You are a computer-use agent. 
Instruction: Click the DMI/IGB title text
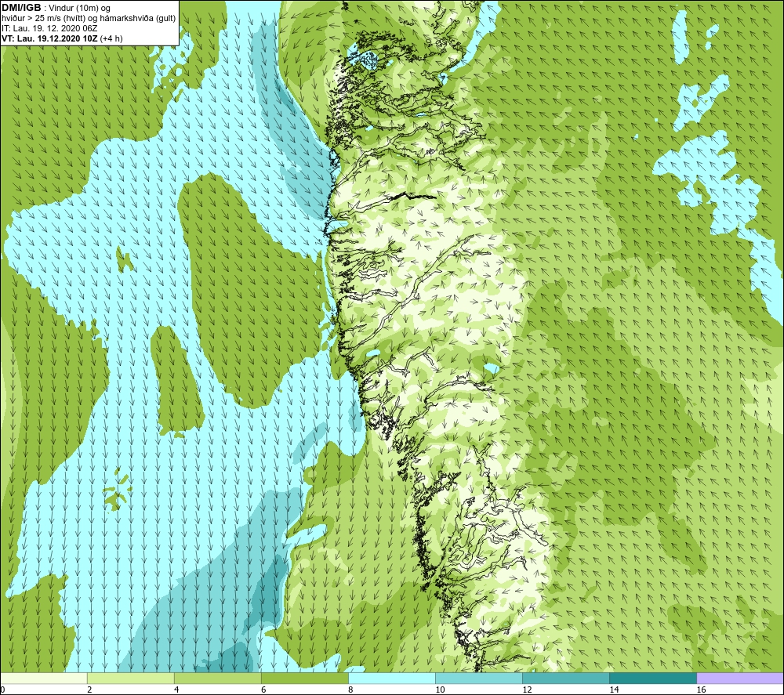pyautogui.click(x=21, y=8)
